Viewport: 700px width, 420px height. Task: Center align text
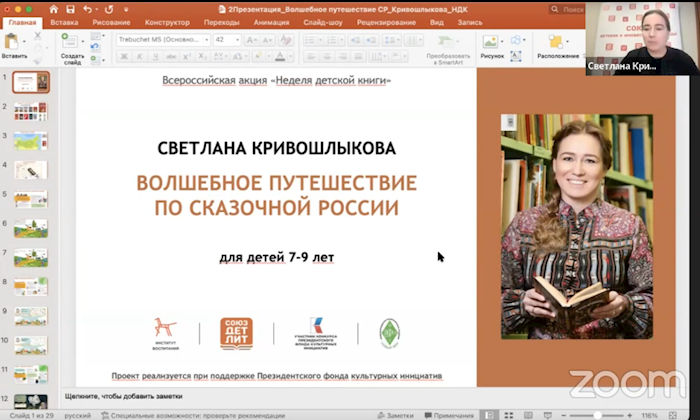[x=327, y=57]
